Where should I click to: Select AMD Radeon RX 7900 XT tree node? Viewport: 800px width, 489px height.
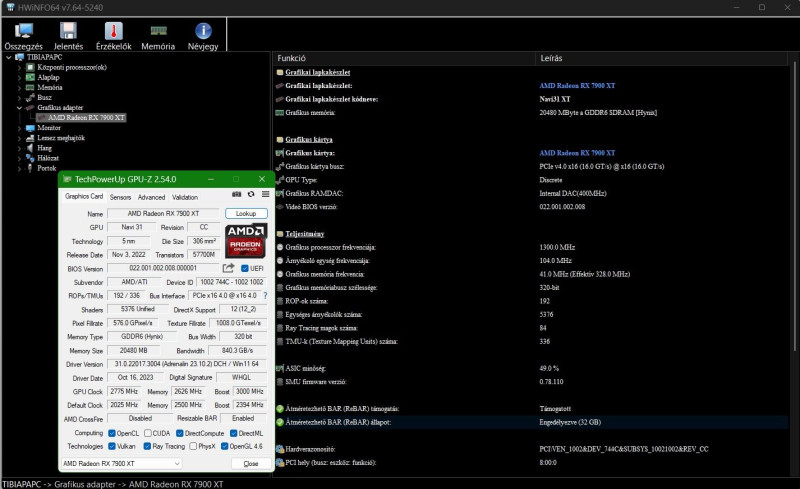coord(86,117)
